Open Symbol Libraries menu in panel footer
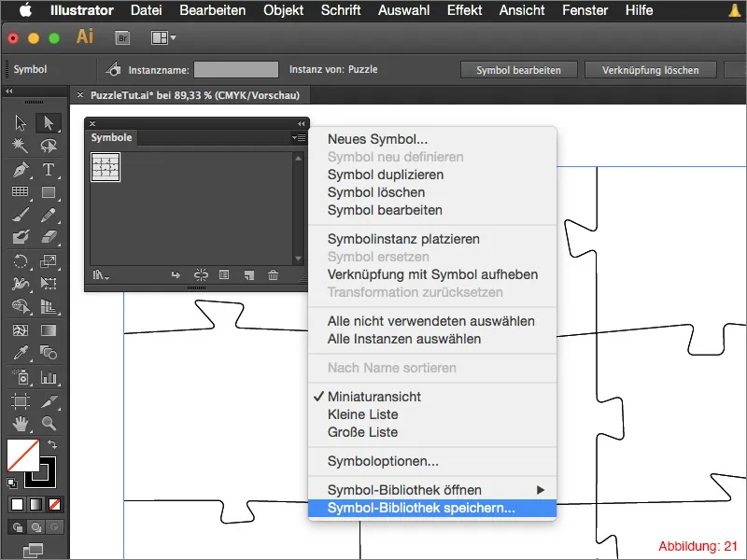 click(x=101, y=274)
